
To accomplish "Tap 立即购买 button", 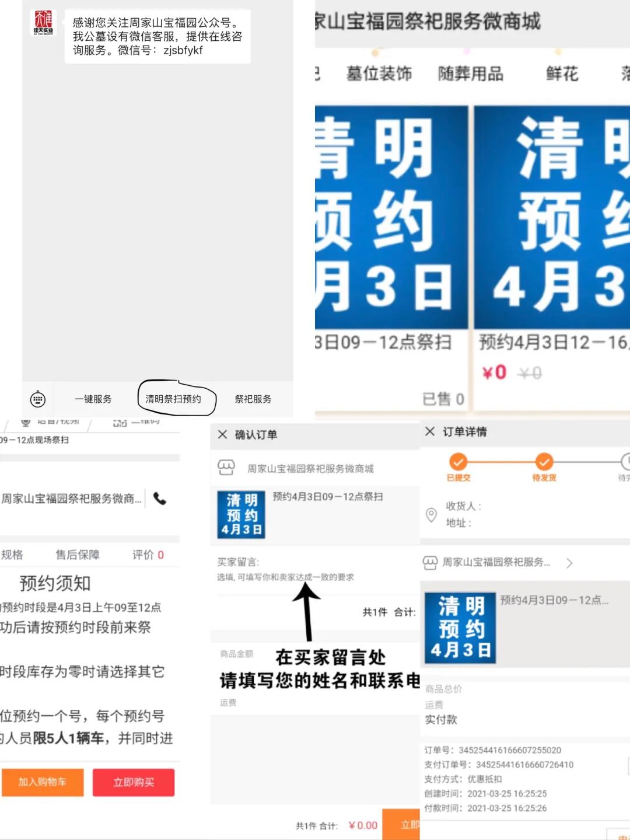I will pyautogui.click(x=134, y=782).
